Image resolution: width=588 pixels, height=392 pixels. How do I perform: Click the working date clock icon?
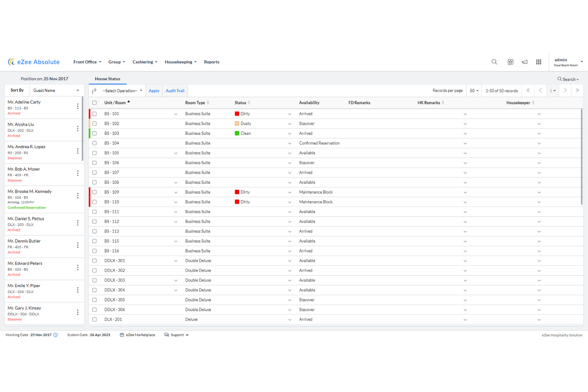tap(56, 335)
